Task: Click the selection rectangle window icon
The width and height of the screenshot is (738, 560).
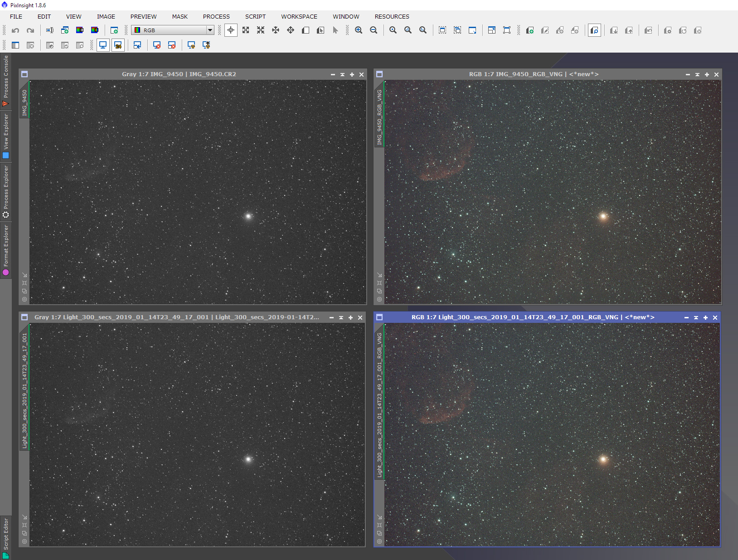Action: (442, 30)
